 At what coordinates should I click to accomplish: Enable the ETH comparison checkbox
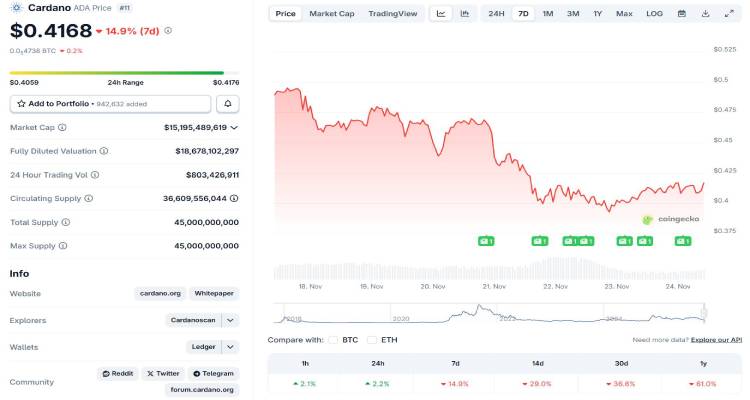point(372,340)
